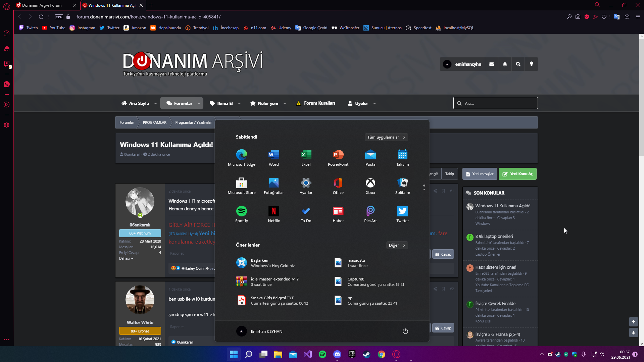Expand Dahası under 06ankaralı profile

pyautogui.click(x=126, y=258)
